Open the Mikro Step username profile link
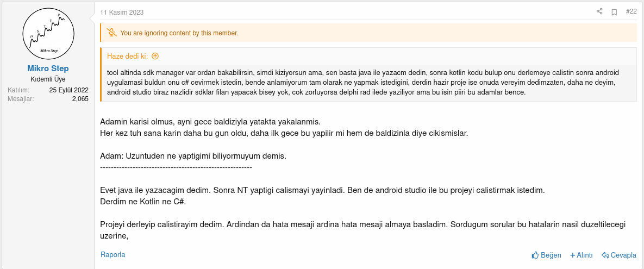 click(x=48, y=68)
